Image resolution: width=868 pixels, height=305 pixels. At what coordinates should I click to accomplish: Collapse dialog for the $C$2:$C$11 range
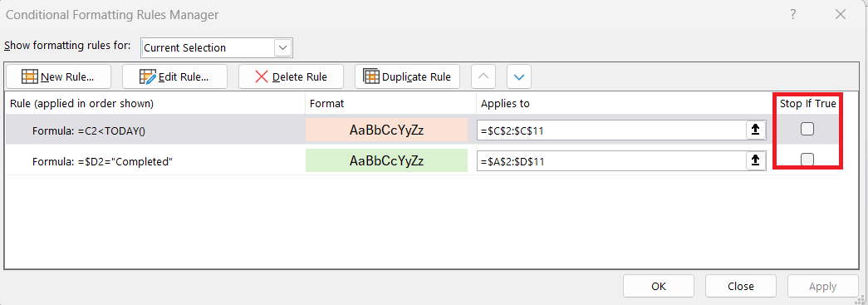pos(756,130)
